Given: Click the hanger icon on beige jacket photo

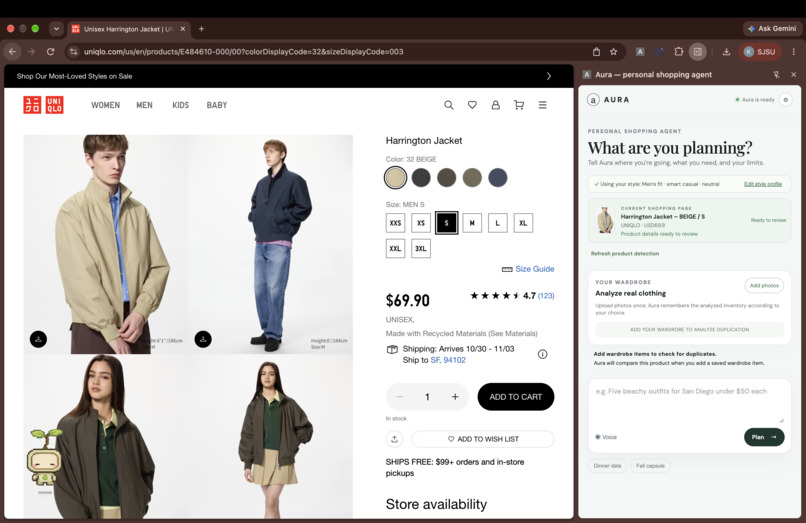Looking at the screenshot, I should pyautogui.click(x=39, y=339).
